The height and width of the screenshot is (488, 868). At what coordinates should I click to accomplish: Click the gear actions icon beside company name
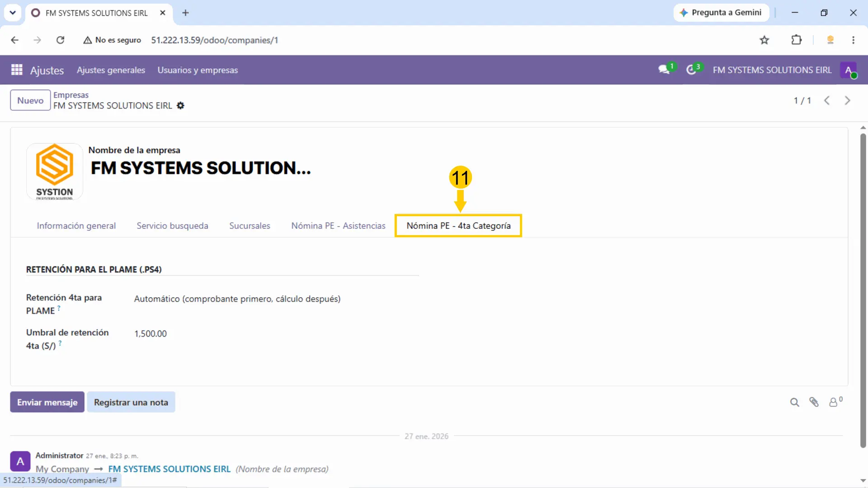click(x=180, y=105)
